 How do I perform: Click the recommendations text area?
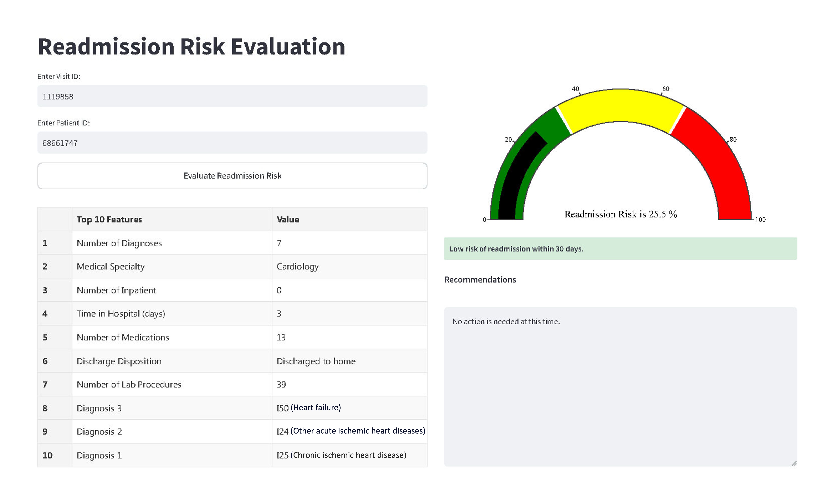tap(621, 387)
